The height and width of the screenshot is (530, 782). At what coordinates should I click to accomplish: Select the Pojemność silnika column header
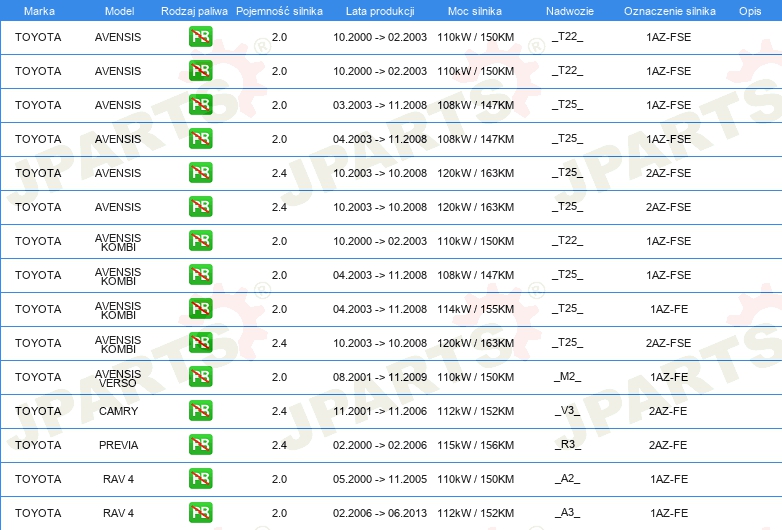[279, 11]
